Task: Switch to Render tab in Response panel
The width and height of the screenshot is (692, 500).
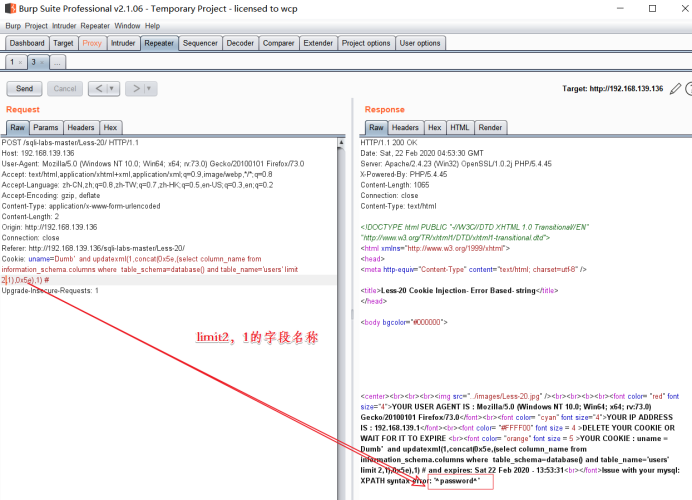Action: tap(490, 128)
